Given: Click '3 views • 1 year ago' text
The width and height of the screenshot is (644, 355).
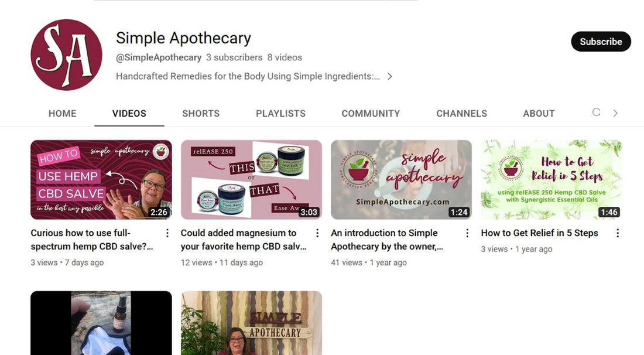Looking at the screenshot, I should (x=517, y=249).
